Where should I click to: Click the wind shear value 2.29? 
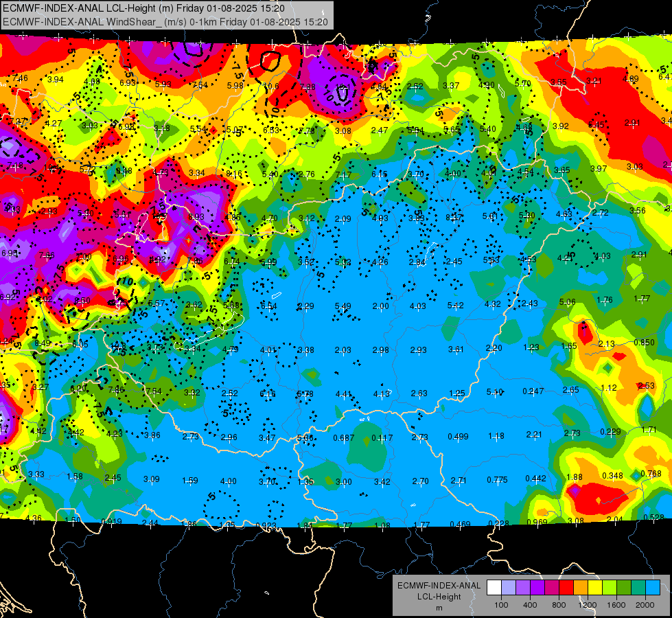point(305,306)
